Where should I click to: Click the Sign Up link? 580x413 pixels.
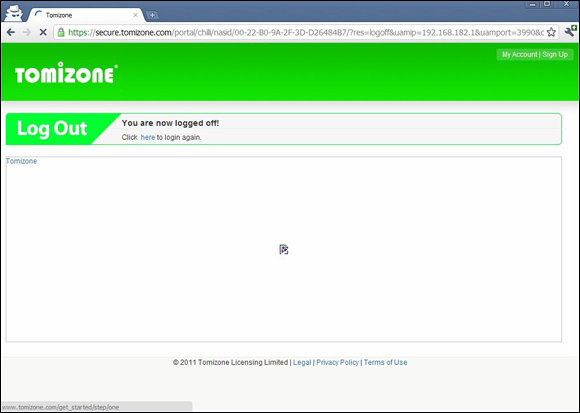click(x=555, y=54)
